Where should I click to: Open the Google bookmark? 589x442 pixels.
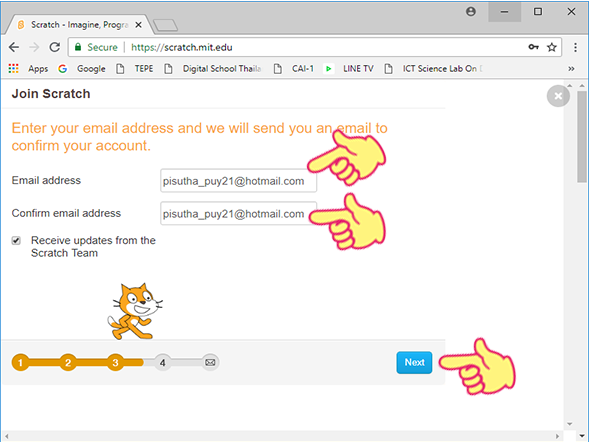pyautogui.click(x=82, y=68)
